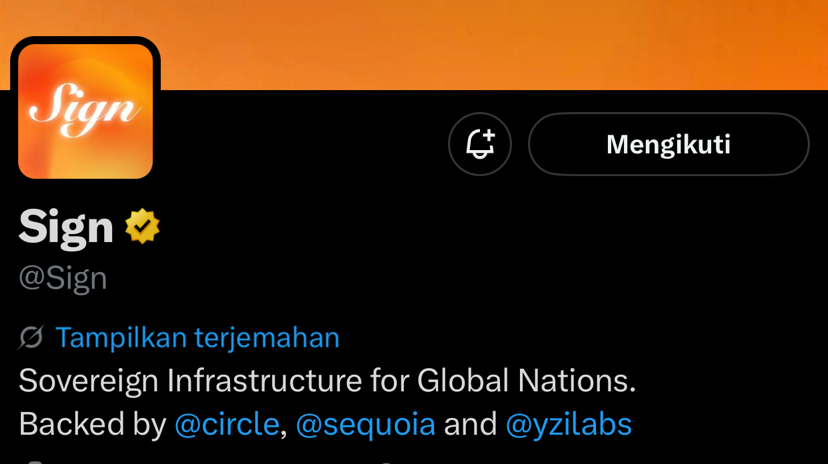Open the @circle mention in bio
The width and height of the screenshot is (828, 464).
click(x=226, y=424)
